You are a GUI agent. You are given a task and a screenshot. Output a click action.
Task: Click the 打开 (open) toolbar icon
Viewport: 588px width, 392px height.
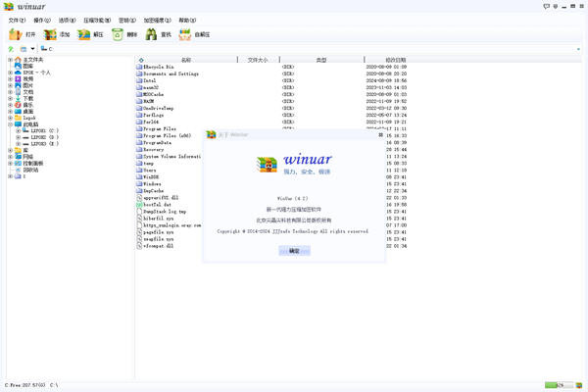tap(16, 34)
